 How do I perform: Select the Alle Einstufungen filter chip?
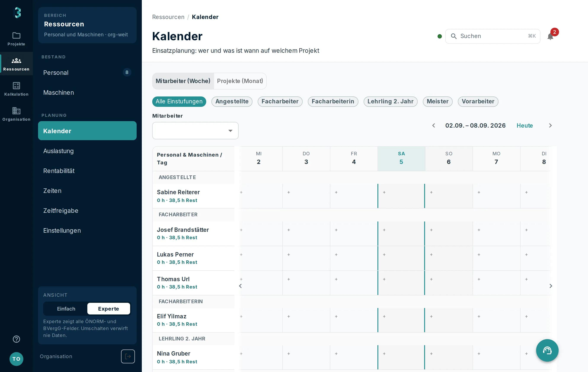pyautogui.click(x=179, y=102)
